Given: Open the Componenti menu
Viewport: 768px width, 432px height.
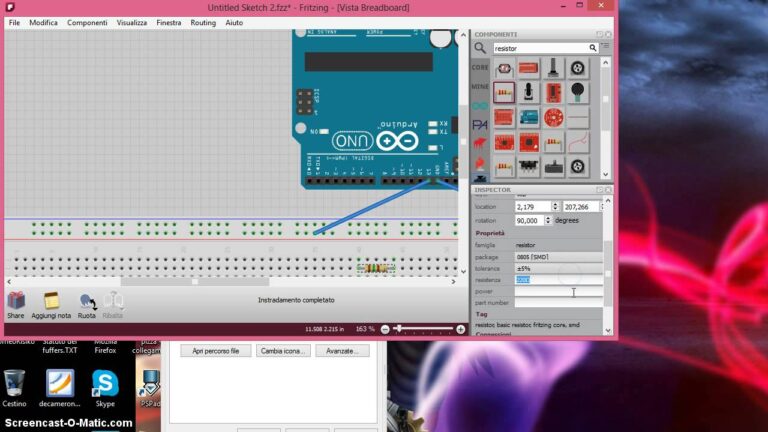Looking at the screenshot, I should (87, 23).
